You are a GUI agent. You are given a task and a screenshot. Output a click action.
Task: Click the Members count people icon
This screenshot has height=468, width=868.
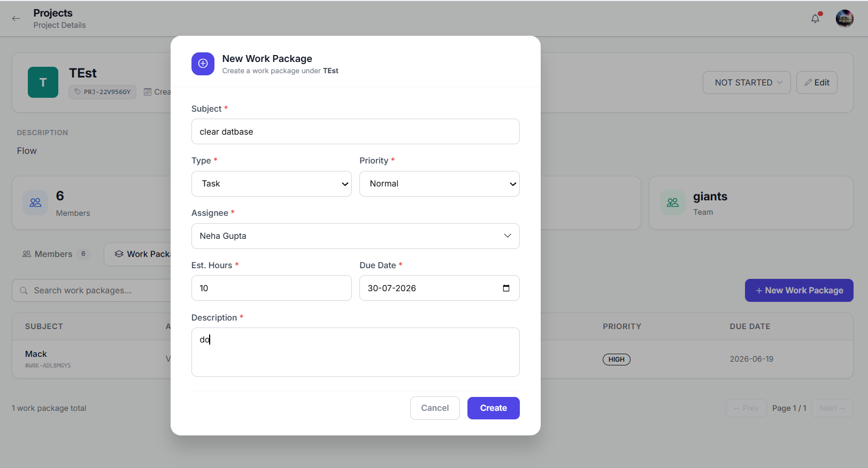pyautogui.click(x=35, y=203)
